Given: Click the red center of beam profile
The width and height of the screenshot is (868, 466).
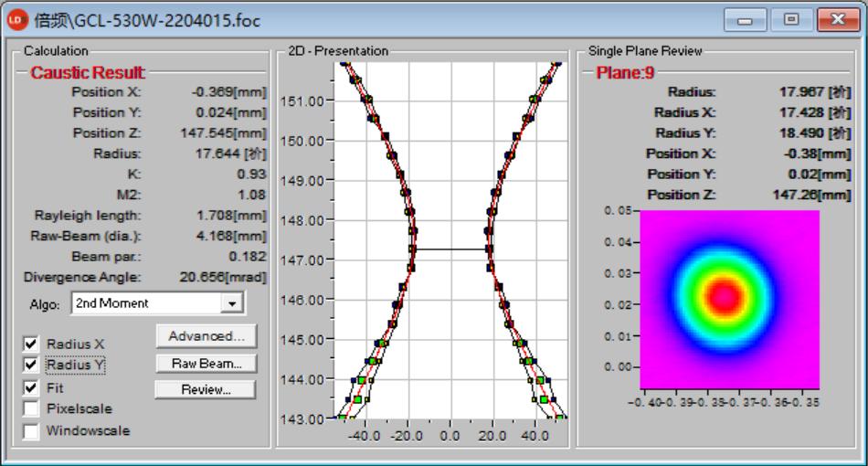Looking at the screenshot, I should tap(724, 296).
